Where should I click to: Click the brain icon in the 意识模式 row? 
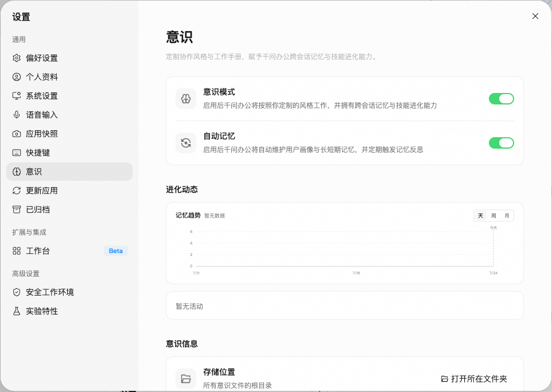(x=186, y=99)
